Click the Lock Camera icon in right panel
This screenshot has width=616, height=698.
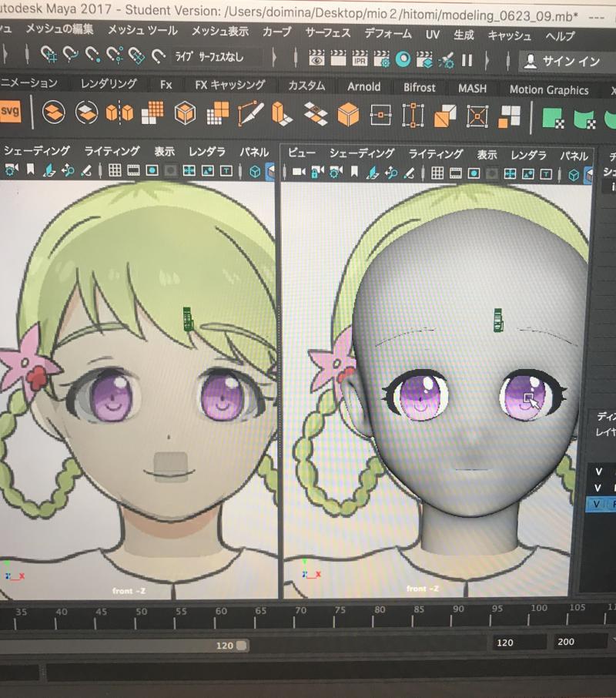coord(317,172)
